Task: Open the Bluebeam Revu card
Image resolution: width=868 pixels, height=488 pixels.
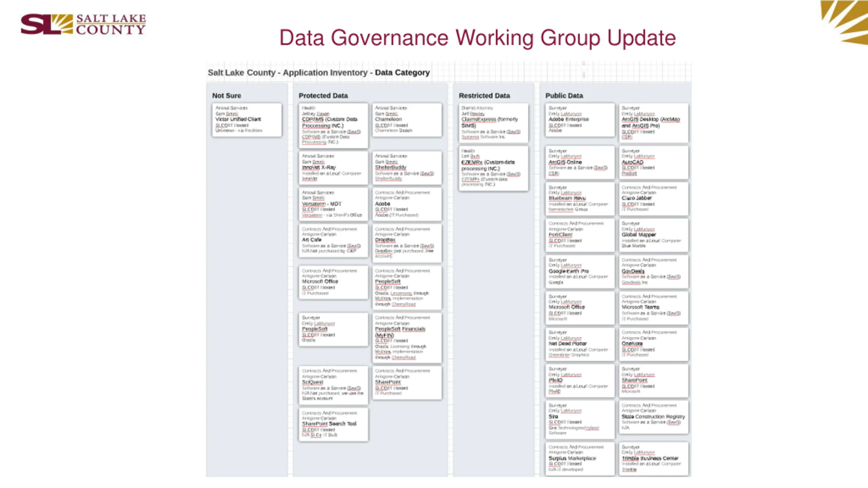Action: (580, 199)
